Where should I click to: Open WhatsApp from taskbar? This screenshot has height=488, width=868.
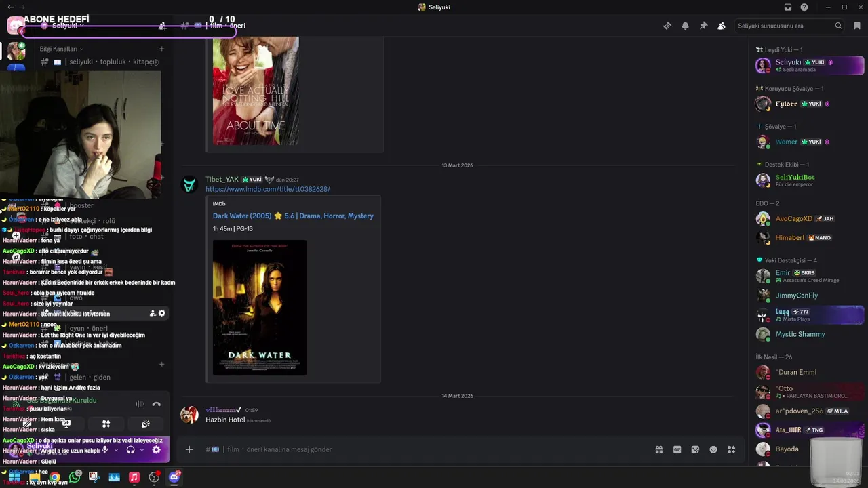[x=75, y=477]
